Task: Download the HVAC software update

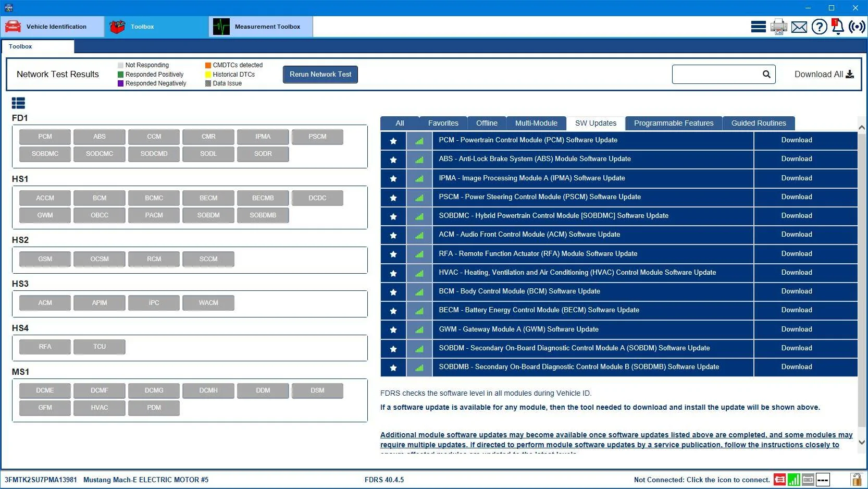Action: click(797, 273)
